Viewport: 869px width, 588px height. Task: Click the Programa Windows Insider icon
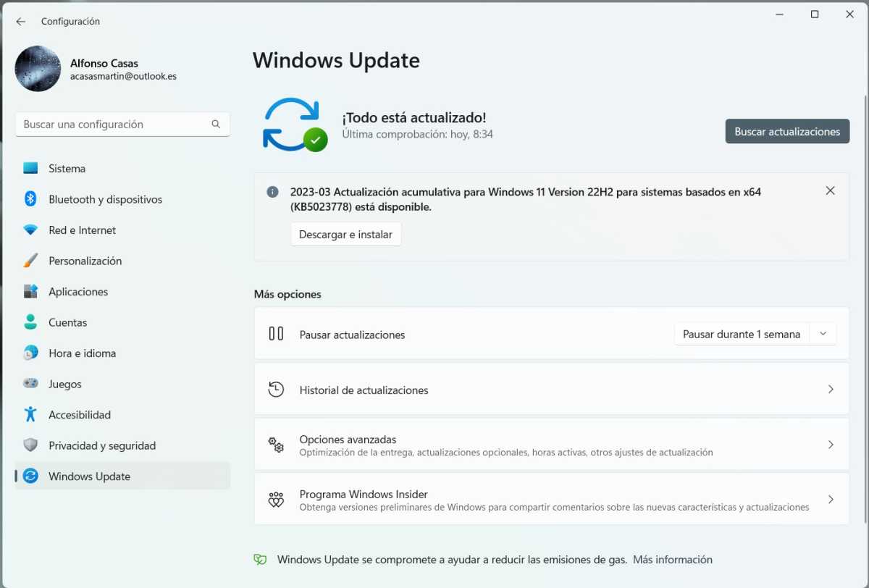pyautogui.click(x=276, y=500)
